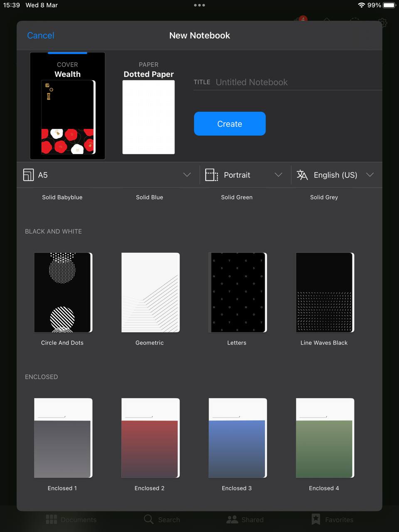
Task: Click the A5 paper size icon
Action: (28, 175)
